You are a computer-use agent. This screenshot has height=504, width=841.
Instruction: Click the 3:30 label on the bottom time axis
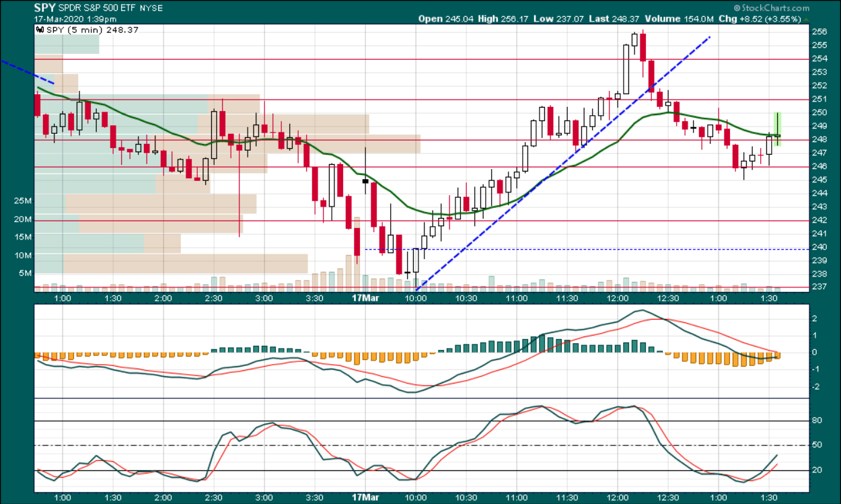(315, 499)
